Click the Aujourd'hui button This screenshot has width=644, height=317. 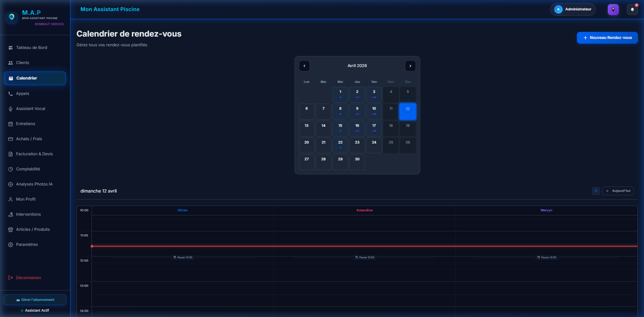coord(618,191)
